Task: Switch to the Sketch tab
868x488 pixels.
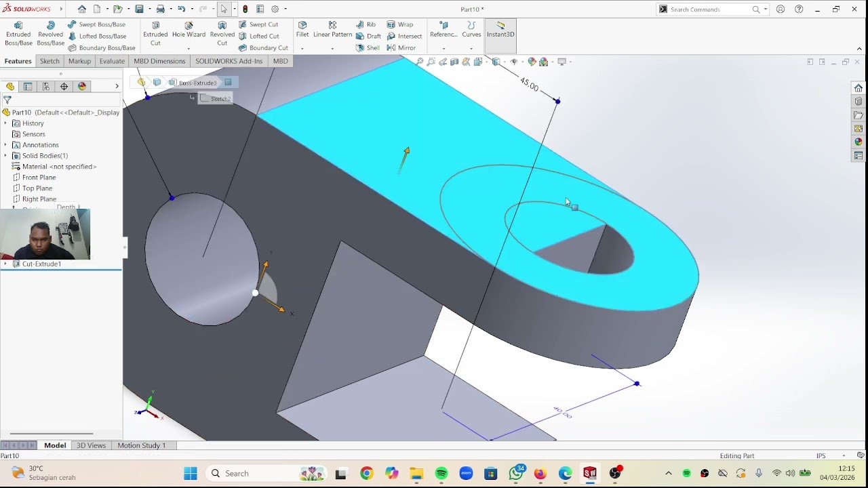Action: pos(50,61)
